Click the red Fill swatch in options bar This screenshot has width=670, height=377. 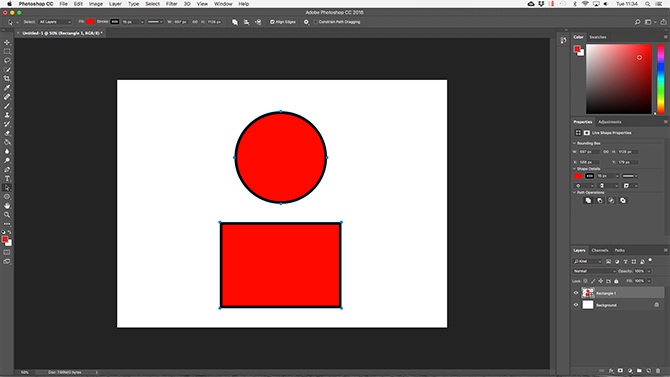tap(90, 22)
